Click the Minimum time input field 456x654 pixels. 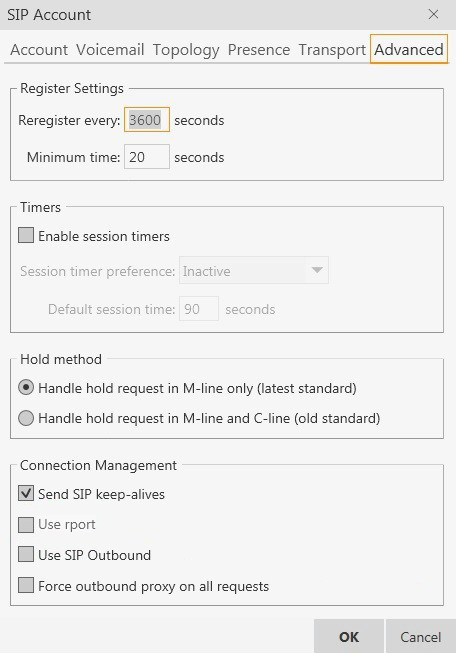point(147,157)
